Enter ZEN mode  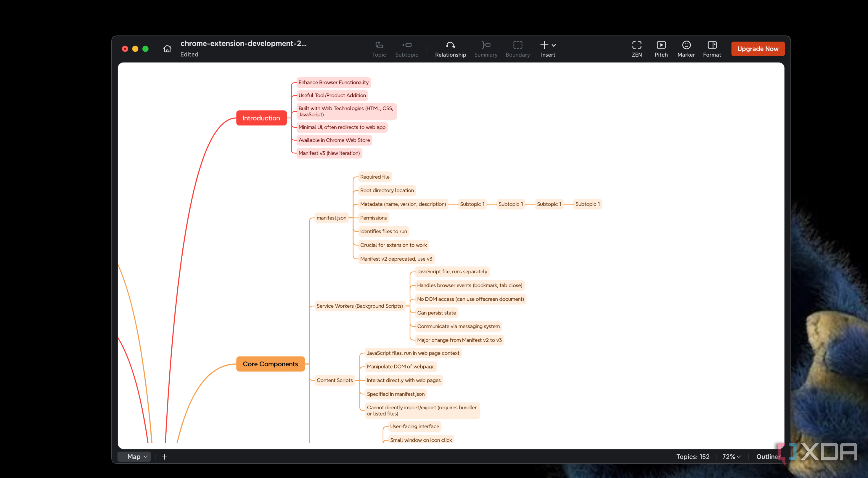click(x=636, y=49)
